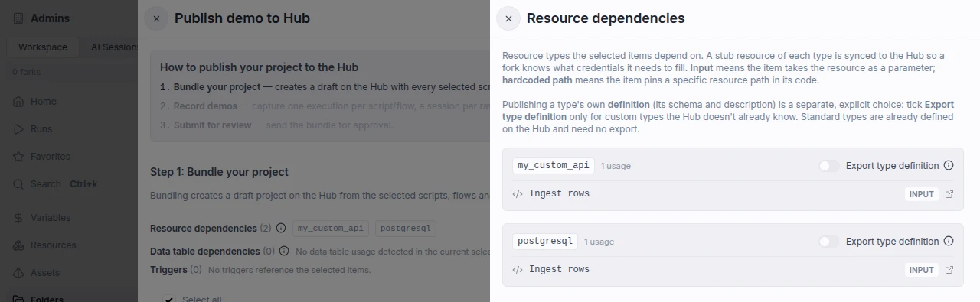
Task: Click Data table dependencies (0) label
Action: pyautogui.click(x=212, y=251)
